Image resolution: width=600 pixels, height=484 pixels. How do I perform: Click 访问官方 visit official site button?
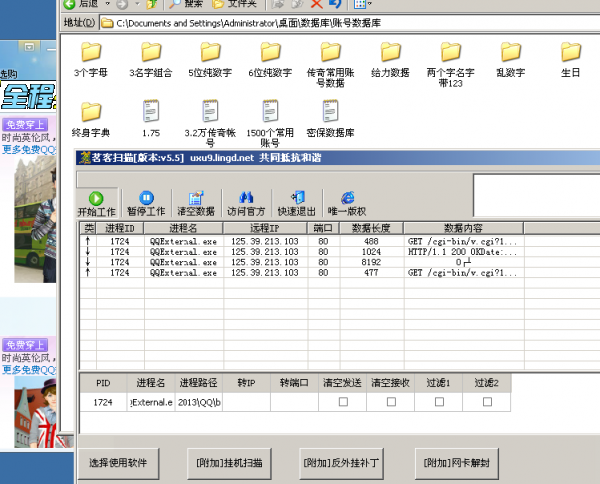point(246,204)
